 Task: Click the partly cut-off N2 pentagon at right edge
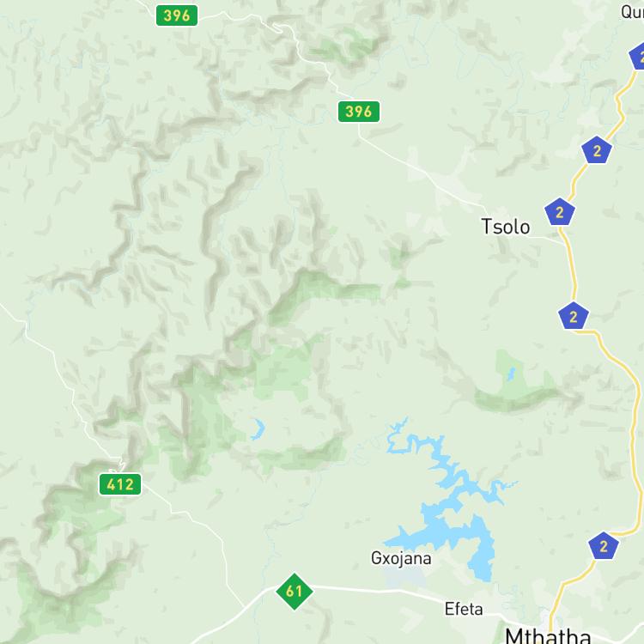[637, 56]
